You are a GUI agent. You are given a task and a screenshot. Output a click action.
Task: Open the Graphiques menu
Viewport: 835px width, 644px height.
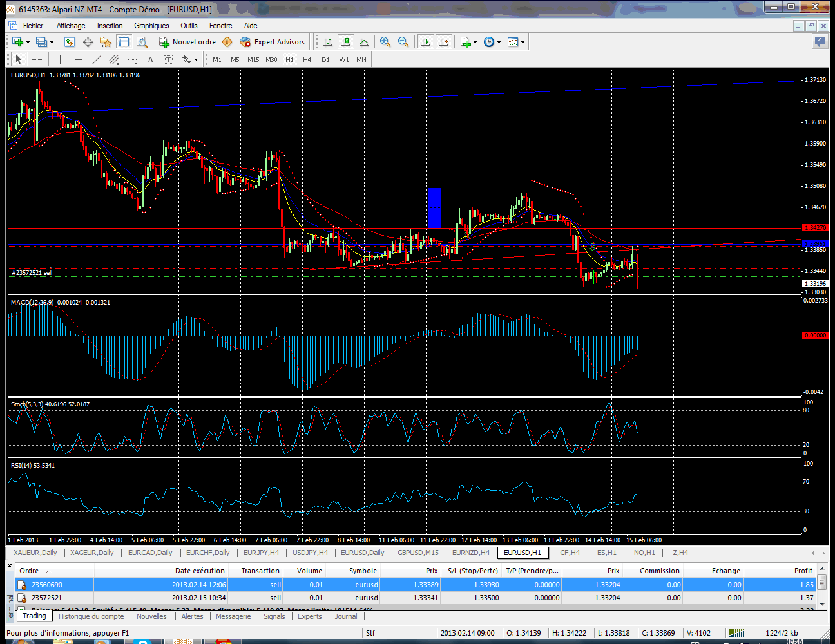[151, 26]
